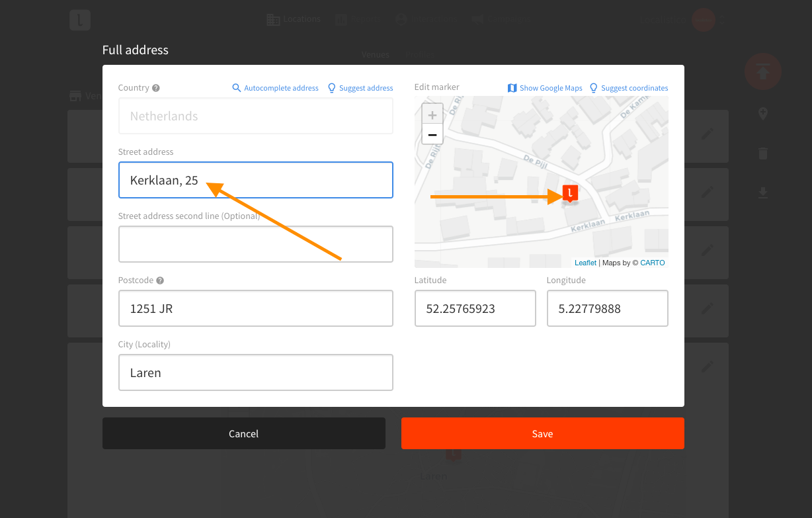Click the red upload button in background

(x=763, y=71)
